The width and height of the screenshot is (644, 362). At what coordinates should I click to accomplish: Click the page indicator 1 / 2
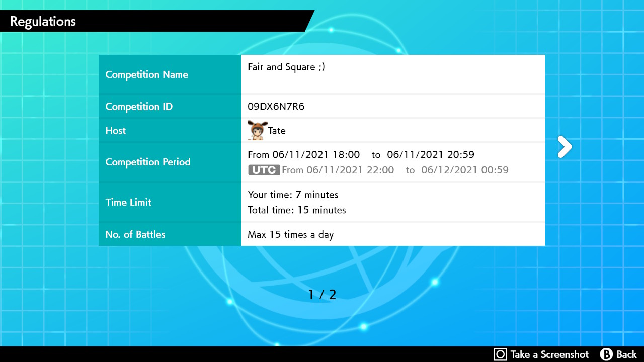click(322, 294)
